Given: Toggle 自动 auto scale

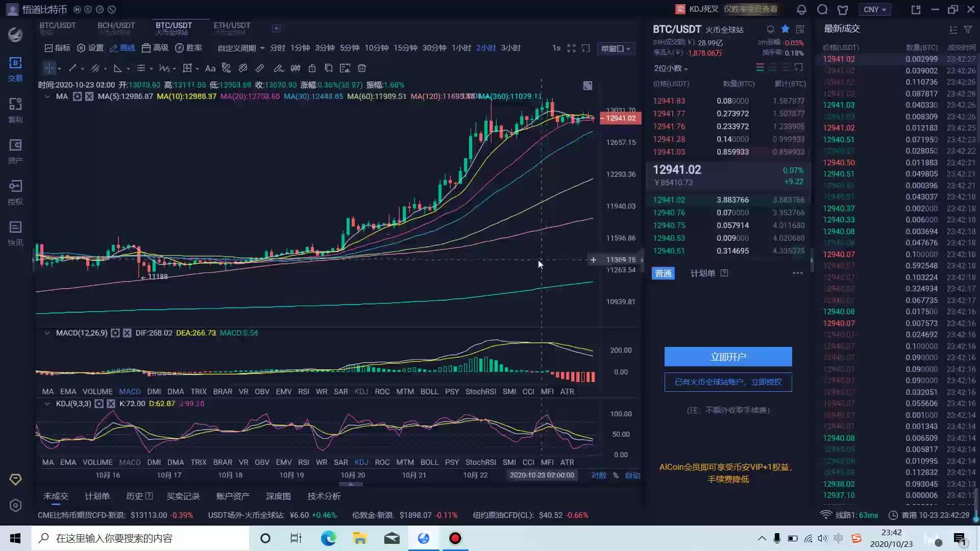Looking at the screenshot, I should tap(632, 475).
